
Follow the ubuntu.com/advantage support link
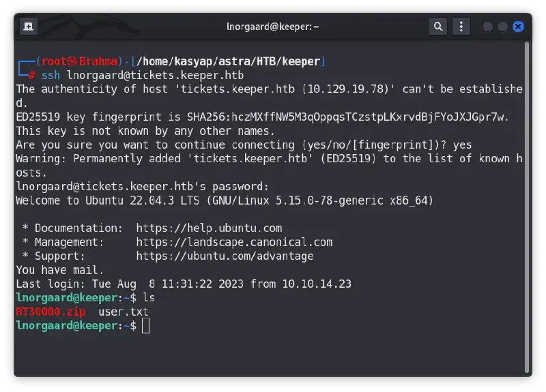[x=225, y=256]
